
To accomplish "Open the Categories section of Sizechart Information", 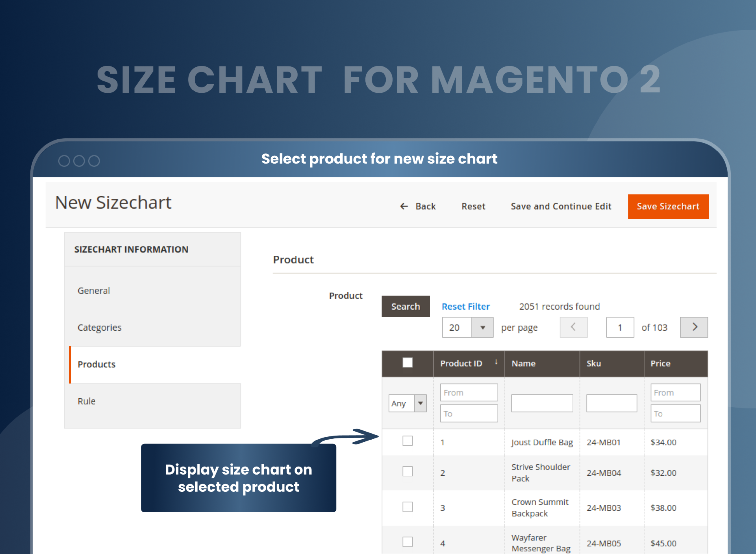I will pyautogui.click(x=99, y=327).
